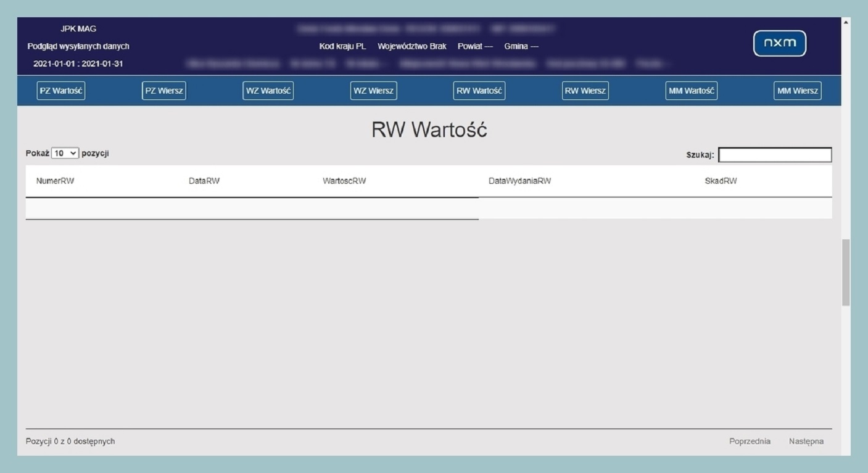
Task: Open the MM Wiersz section
Action: click(x=797, y=91)
